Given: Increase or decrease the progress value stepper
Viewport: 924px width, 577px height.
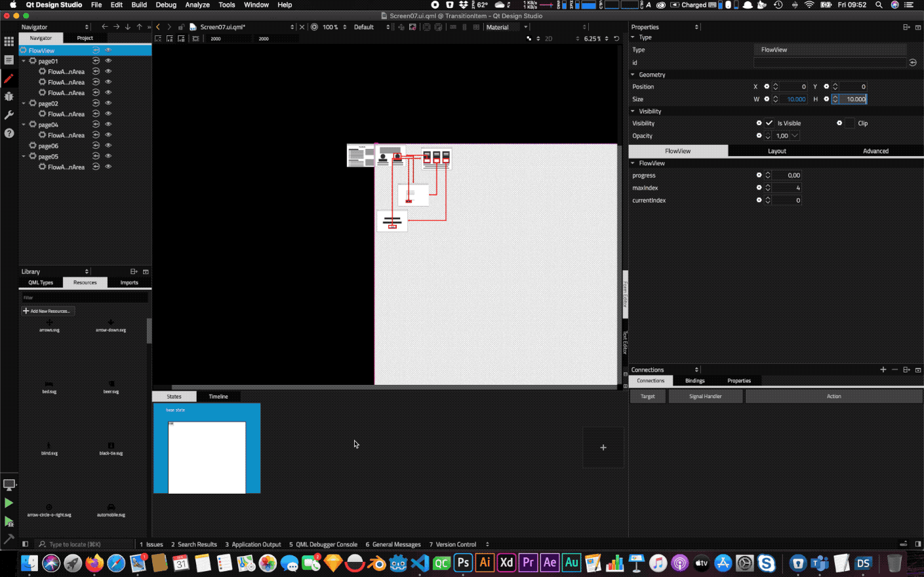Looking at the screenshot, I should point(768,176).
